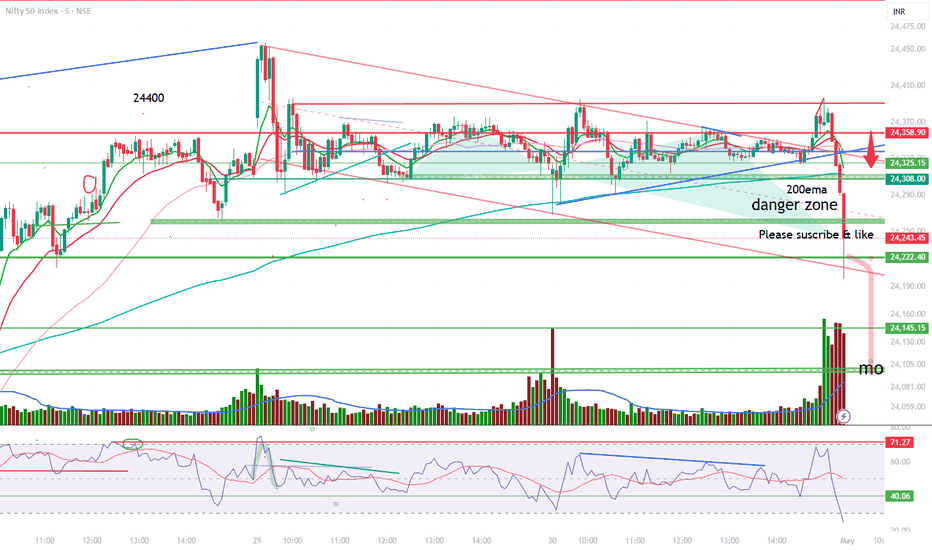Viewport: 932px width, 550px height.
Task: Click the 'mo' text annotation
Action: 871,369
